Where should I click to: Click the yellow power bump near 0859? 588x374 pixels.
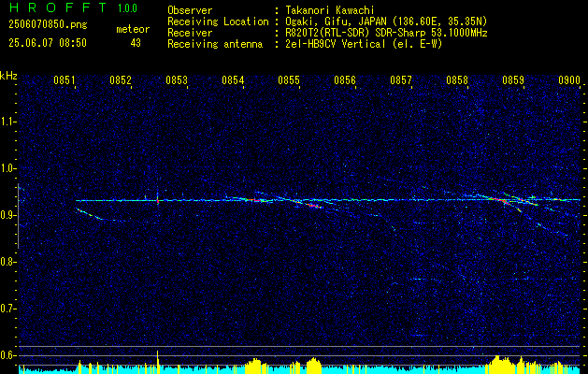pyautogui.click(x=499, y=365)
